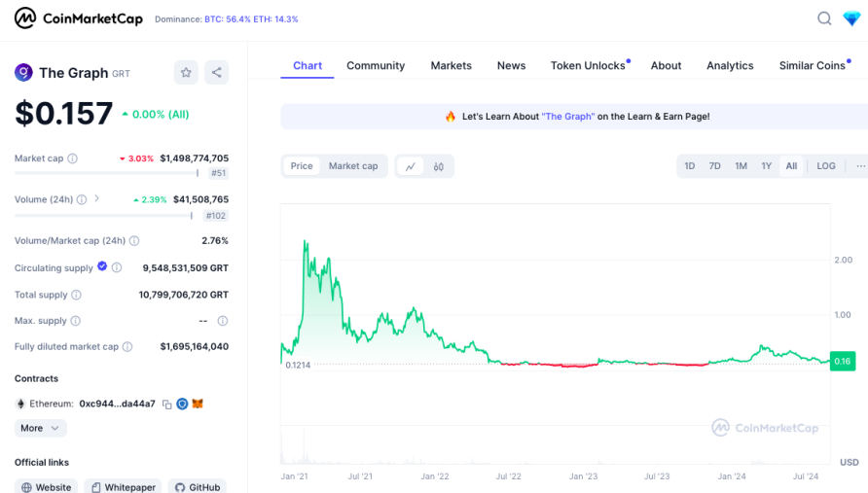Click ETH: 14.3% dominance link

click(x=275, y=19)
